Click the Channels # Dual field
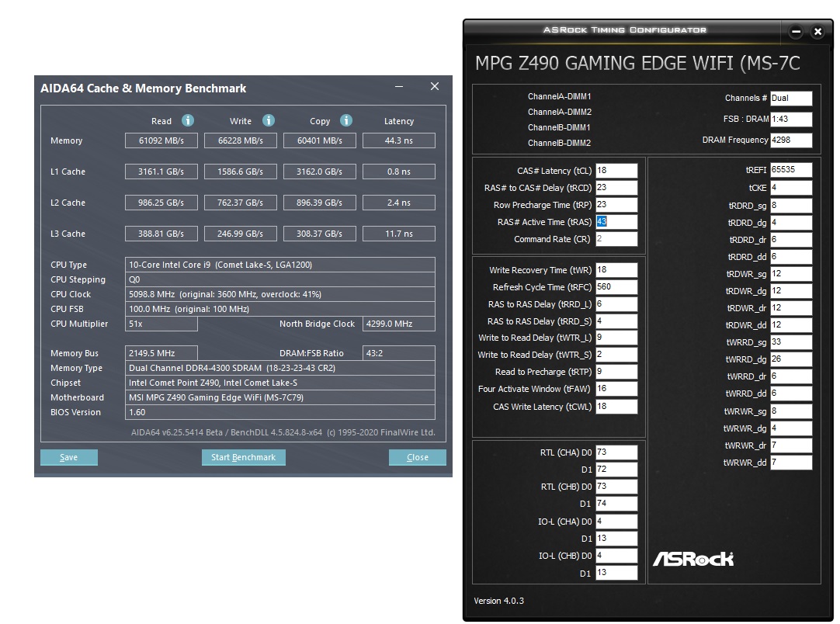The height and width of the screenshot is (624, 840). coord(791,98)
